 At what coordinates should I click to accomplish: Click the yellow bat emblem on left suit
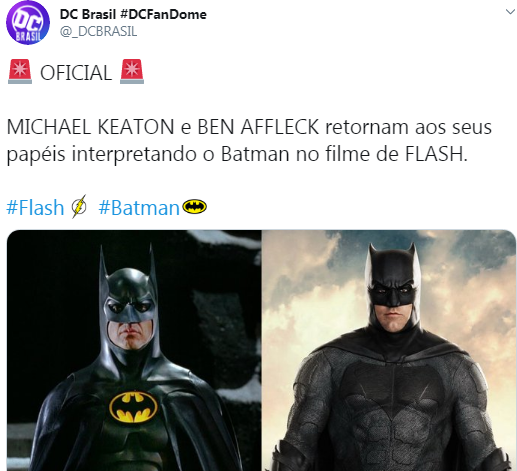point(133,407)
